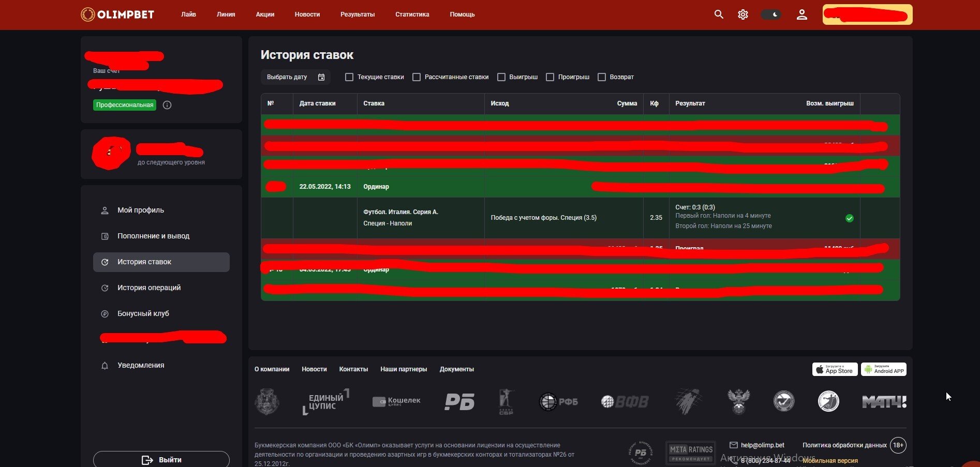This screenshot has height=467, width=980.
Task: Enable the Выигрыш filter checkbox
Action: point(501,77)
